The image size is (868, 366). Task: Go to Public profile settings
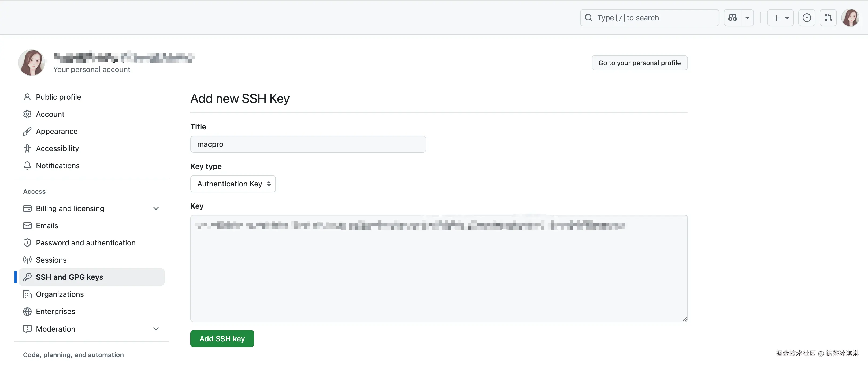(58, 97)
